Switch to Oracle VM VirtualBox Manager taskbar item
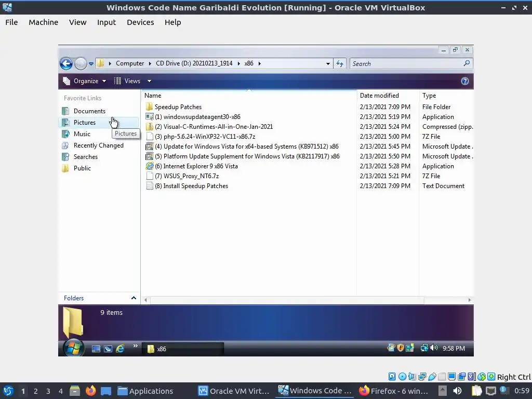This screenshot has height=399, width=532. [x=234, y=391]
